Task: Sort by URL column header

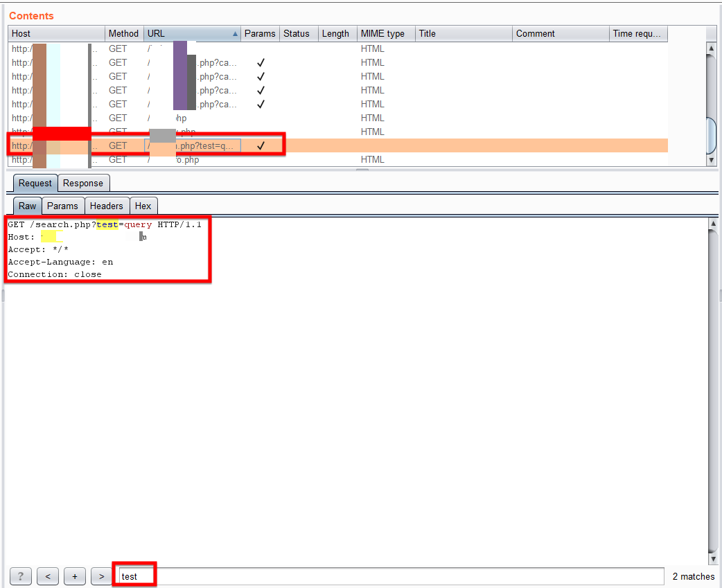Action: click(191, 33)
